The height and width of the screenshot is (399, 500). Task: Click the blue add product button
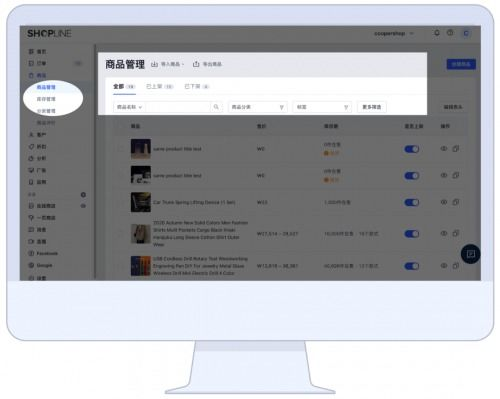(x=461, y=64)
